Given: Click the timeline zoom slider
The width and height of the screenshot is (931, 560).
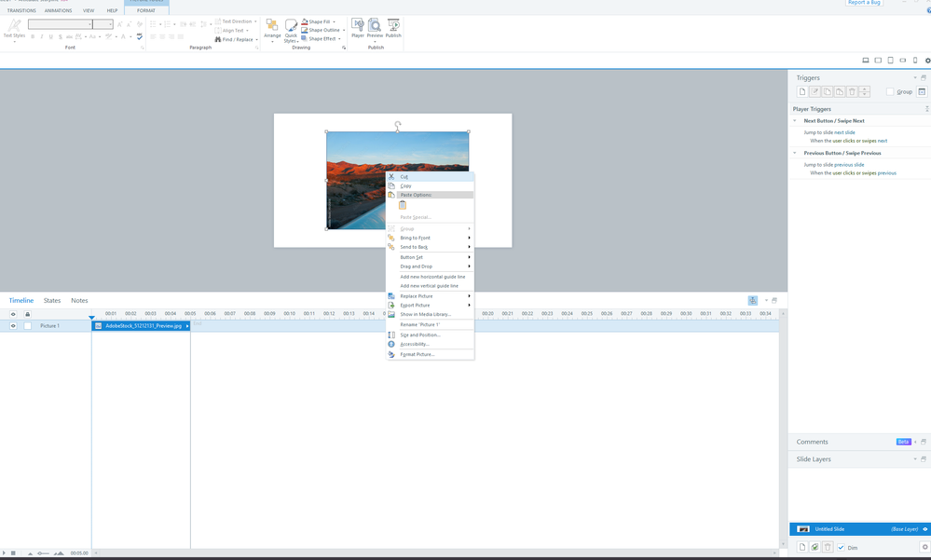Looking at the screenshot, I should coord(43,553).
